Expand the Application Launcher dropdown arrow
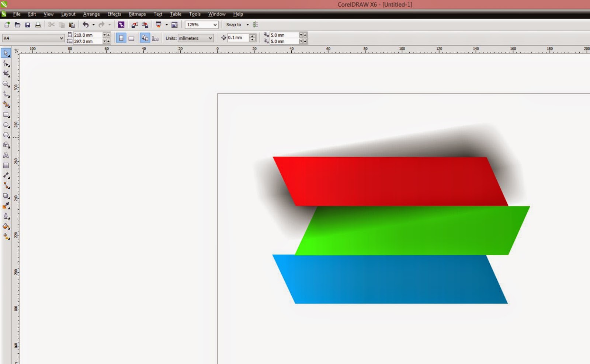Viewport: 590px width, 364px height. (166, 25)
